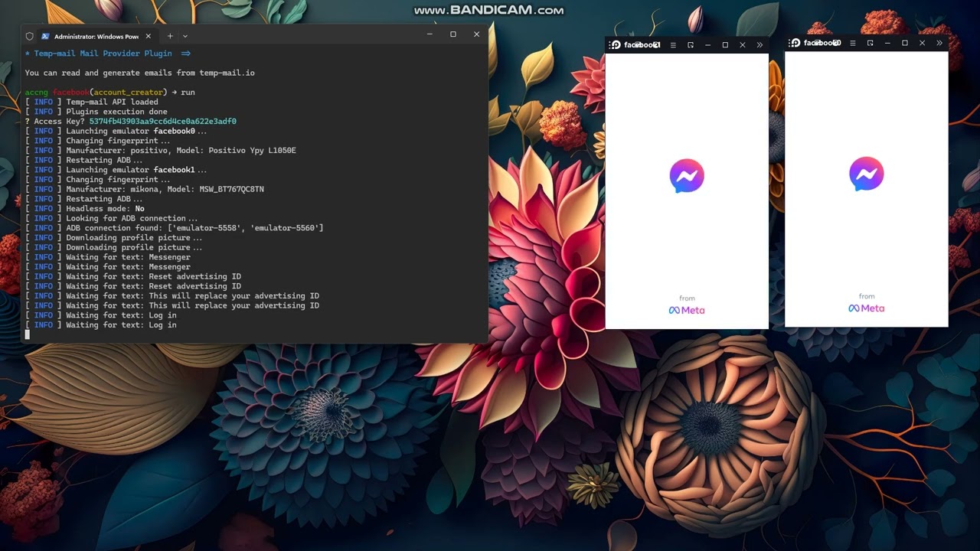The image size is (980, 551).
Task: Click the "Looking for ADB connection" log line
Action: click(x=111, y=218)
